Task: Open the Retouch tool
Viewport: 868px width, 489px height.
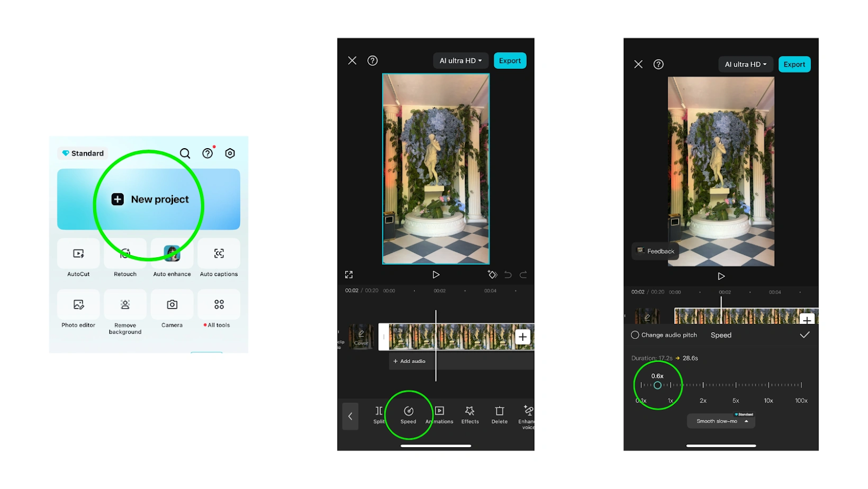Action: click(125, 259)
